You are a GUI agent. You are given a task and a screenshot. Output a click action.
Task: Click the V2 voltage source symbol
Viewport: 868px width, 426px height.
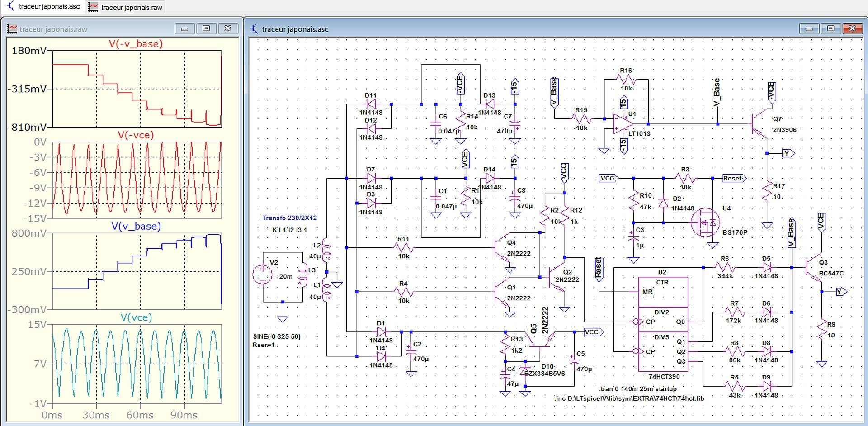point(263,275)
